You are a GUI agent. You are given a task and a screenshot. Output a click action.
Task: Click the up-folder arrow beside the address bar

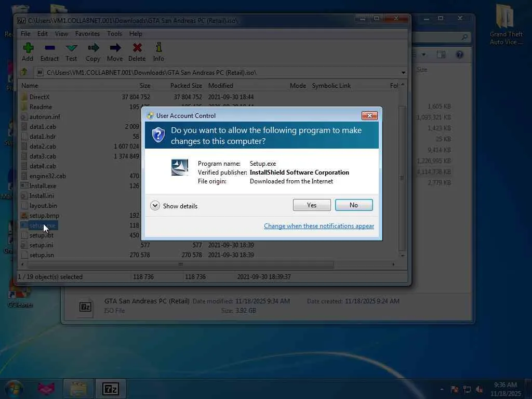tap(24, 72)
